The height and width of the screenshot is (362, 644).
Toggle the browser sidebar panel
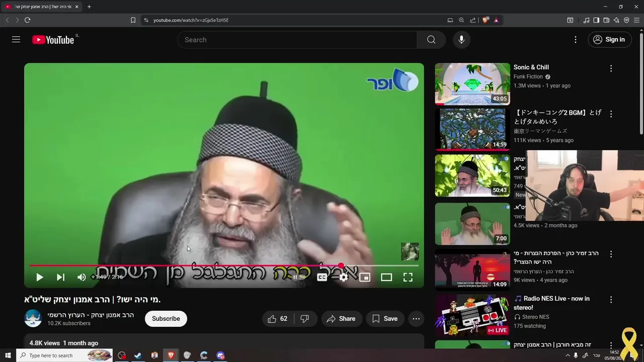[x=596, y=20]
